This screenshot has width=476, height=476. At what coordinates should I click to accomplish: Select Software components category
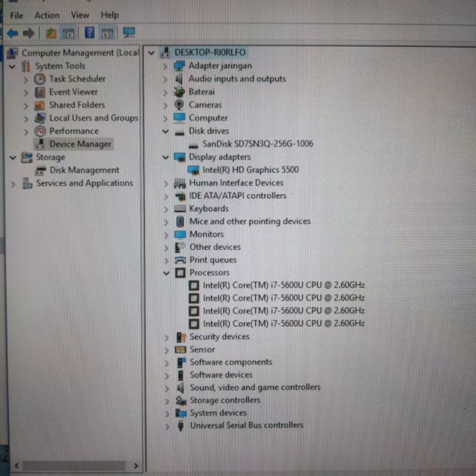[231, 362]
